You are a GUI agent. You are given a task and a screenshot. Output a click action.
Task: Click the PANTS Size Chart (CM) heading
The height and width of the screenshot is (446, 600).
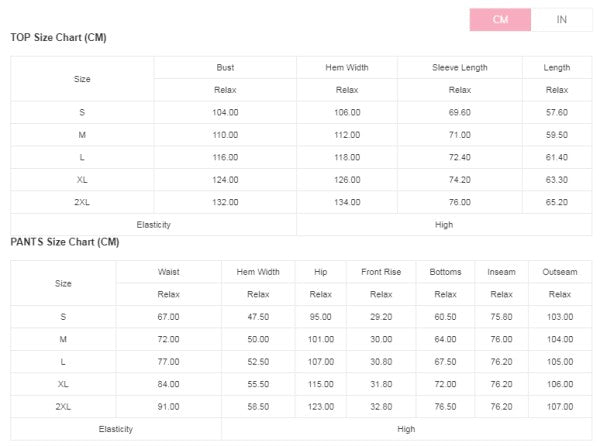click(65, 243)
